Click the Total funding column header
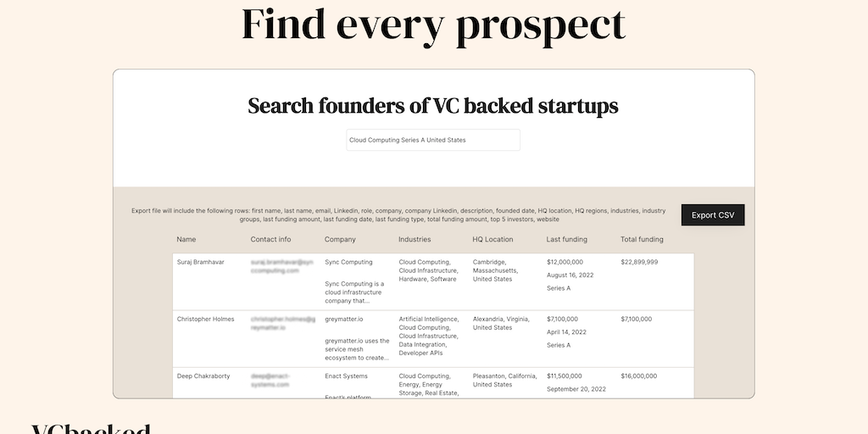 (642, 240)
